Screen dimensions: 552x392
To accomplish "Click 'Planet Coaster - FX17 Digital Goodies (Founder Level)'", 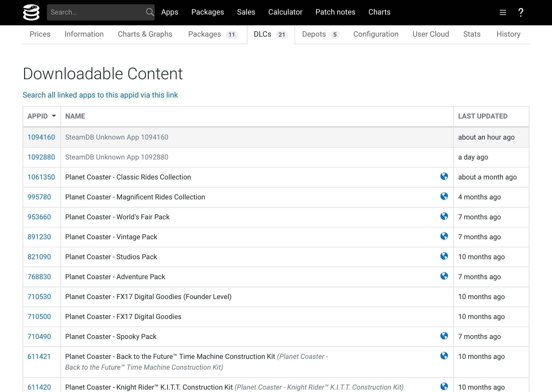I will point(148,297).
